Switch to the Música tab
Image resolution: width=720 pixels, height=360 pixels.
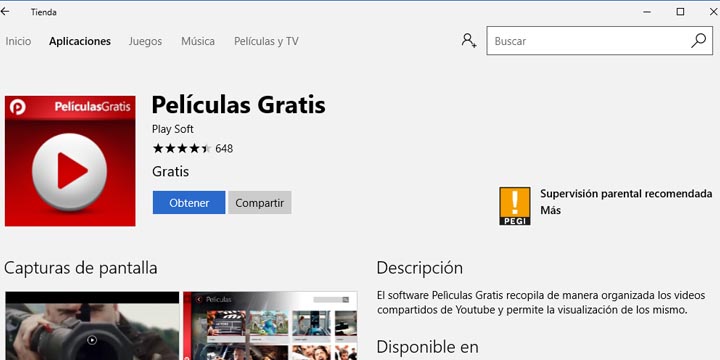198,41
